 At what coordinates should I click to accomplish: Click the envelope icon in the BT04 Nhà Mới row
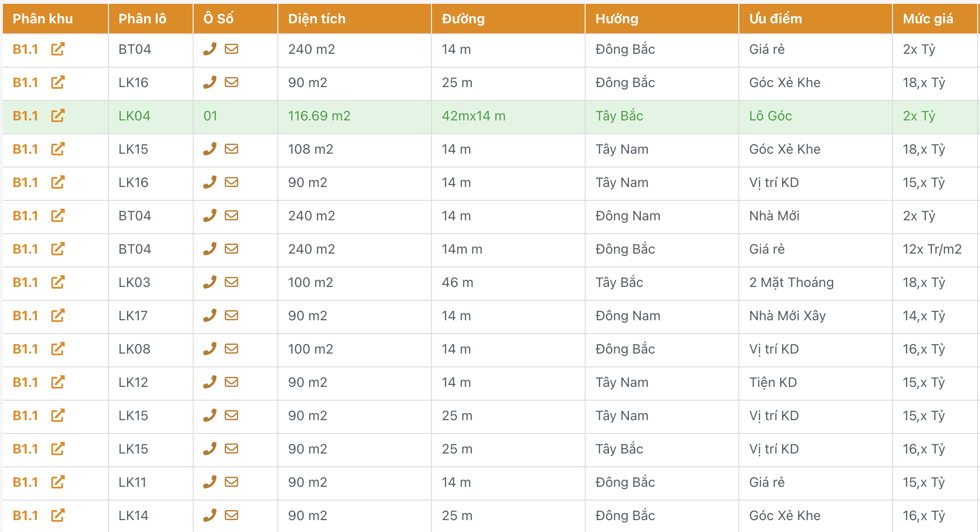[x=231, y=216]
